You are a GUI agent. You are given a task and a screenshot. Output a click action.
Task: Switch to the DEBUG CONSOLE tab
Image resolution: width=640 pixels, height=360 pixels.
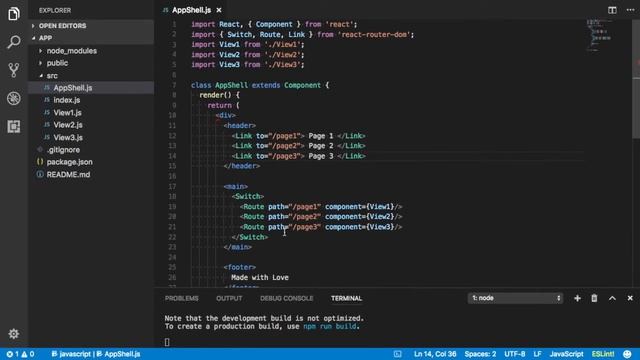[x=287, y=298]
